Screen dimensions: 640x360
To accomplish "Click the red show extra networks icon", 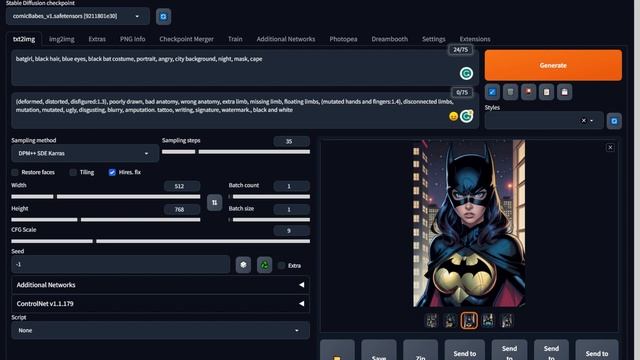I will click(x=528, y=92).
